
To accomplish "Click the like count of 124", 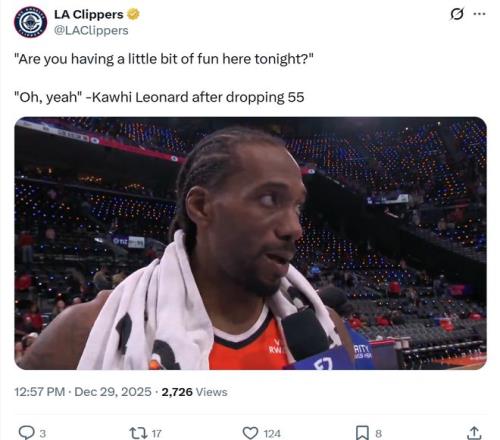I will pyautogui.click(x=272, y=434).
